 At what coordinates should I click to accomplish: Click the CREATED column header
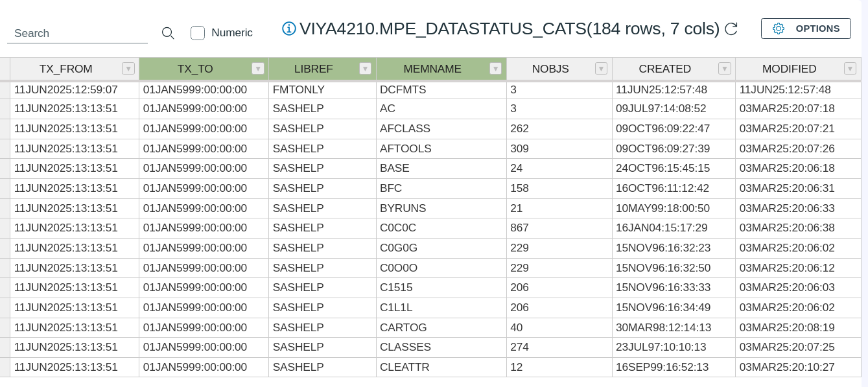click(x=664, y=69)
